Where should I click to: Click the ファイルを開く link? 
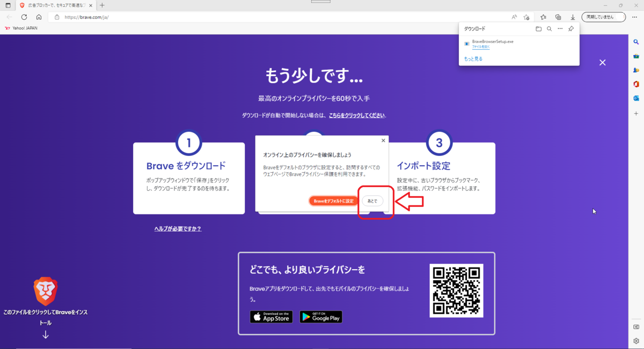click(x=481, y=47)
